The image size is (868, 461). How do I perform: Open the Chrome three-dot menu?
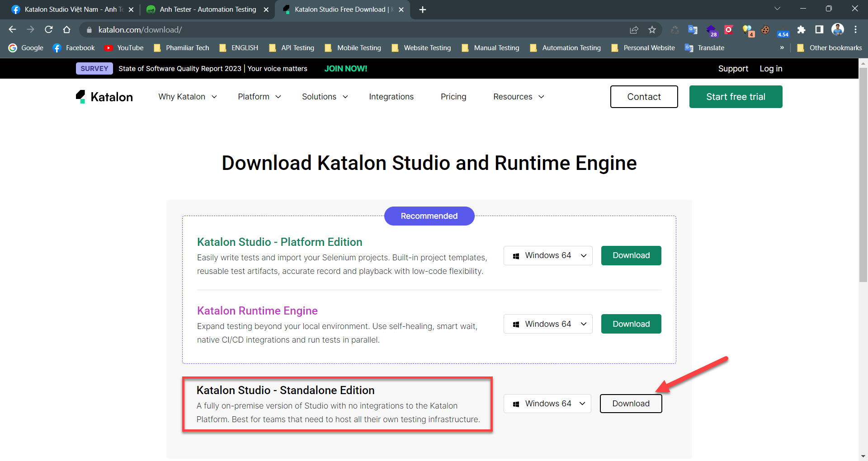pyautogui.click(x=855, y=29)
